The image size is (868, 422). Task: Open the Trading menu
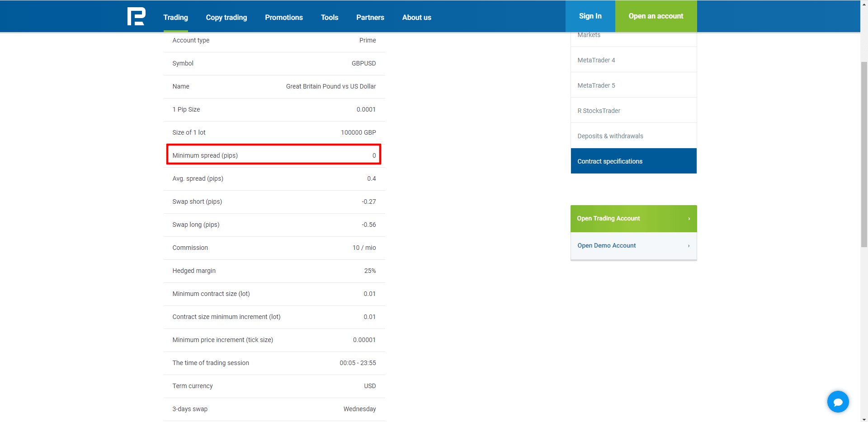pyautogui.click(x=175, y=17)
